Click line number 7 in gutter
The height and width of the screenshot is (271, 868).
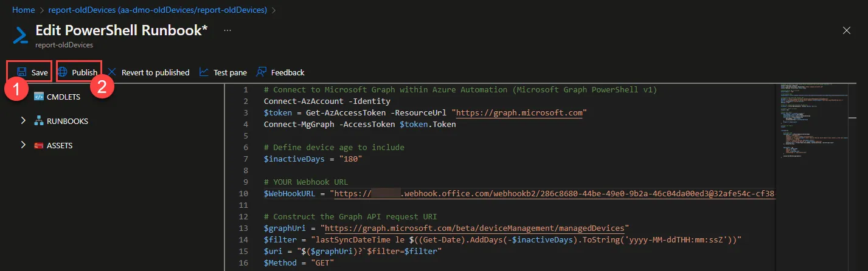click(x=246, y=159)
